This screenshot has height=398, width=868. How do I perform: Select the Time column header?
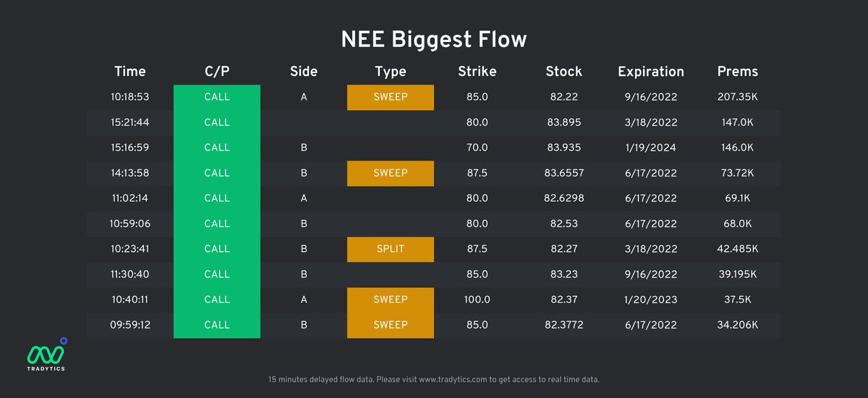(130, 72)
